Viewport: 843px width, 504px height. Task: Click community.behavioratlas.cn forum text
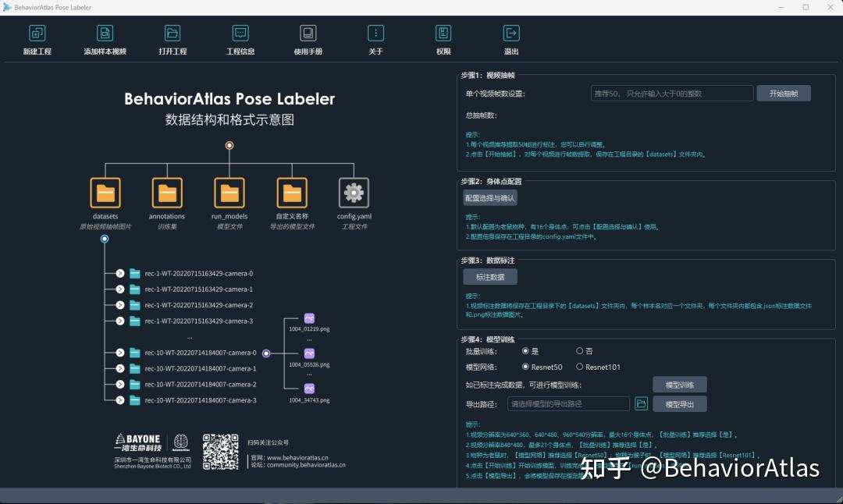[x=306, y=465]
